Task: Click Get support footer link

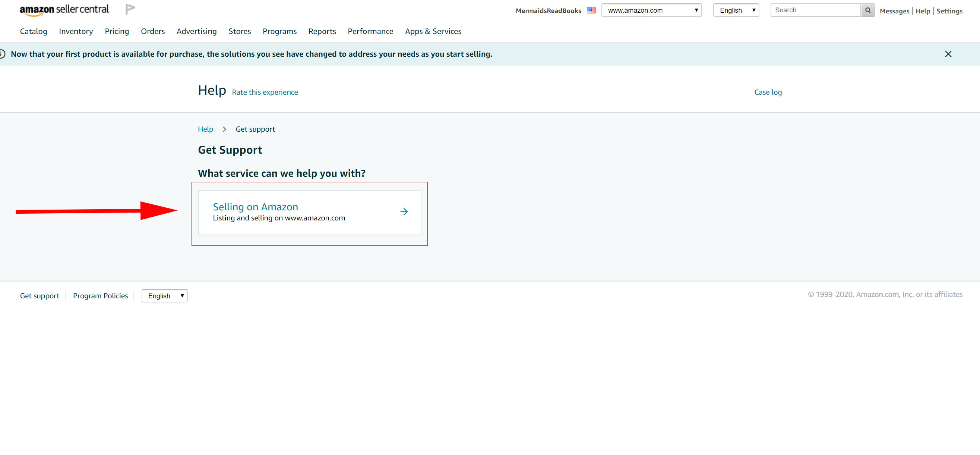Action: tap(39, 296)
